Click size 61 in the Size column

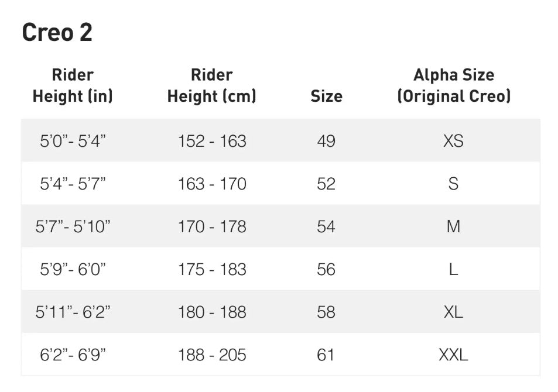pyautogui.click(x=326, y=355)
